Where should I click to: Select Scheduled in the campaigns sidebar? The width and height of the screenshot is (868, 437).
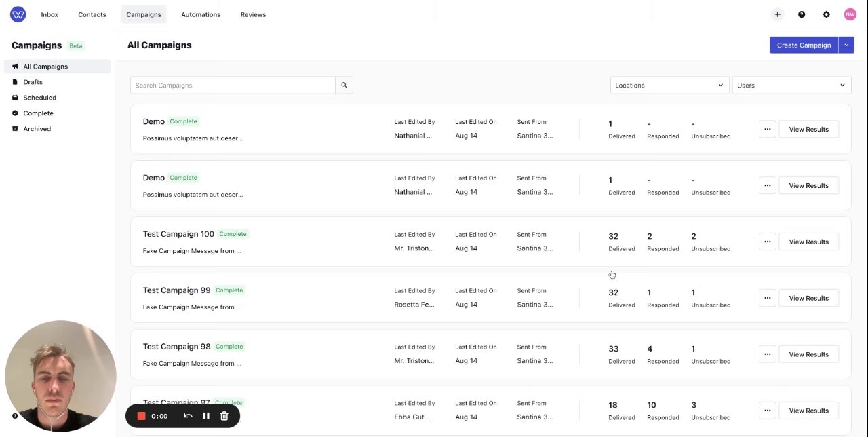coord(39,98)
